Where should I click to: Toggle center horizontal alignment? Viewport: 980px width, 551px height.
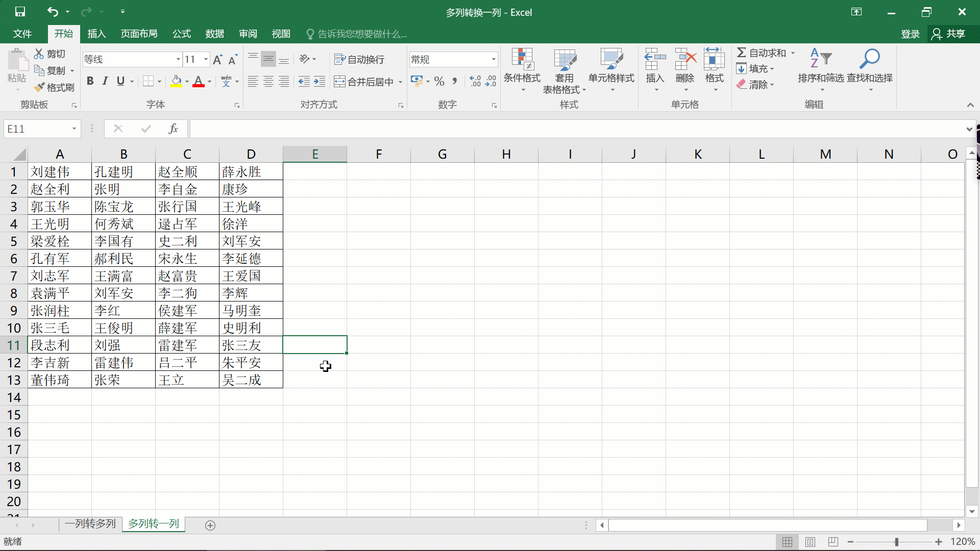268,82
